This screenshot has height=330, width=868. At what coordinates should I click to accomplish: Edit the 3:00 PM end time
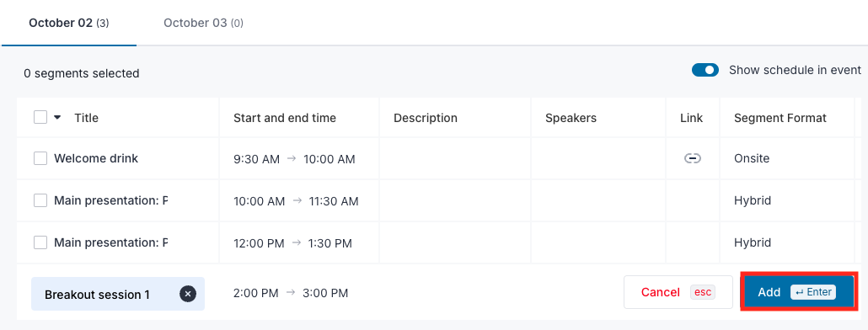(325, 293)
